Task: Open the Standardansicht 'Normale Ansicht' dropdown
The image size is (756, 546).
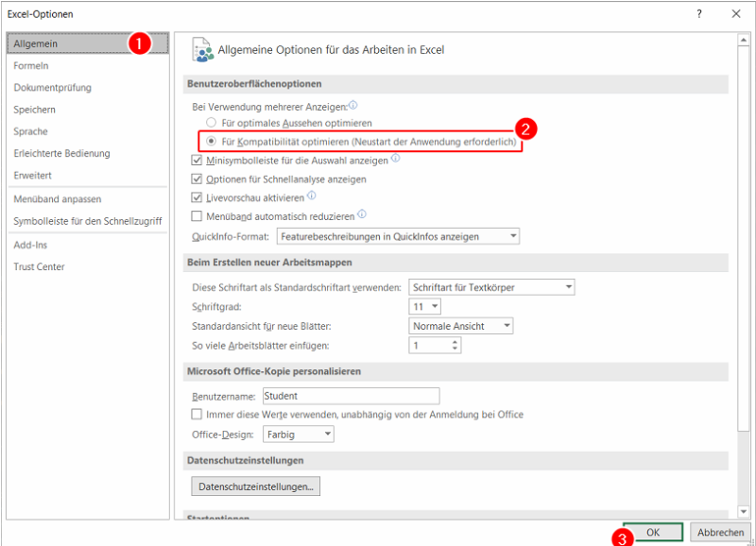Action: pyautogui.click(x=461, y=326)
